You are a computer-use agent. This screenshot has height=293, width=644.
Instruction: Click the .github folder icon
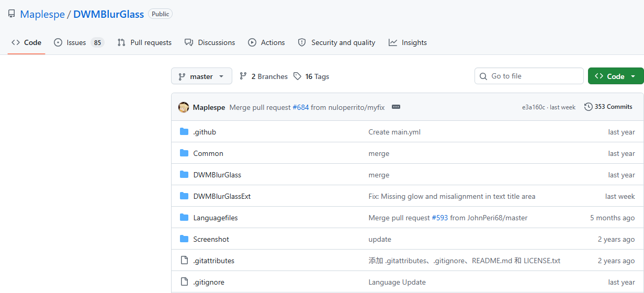tap(184, 132)
